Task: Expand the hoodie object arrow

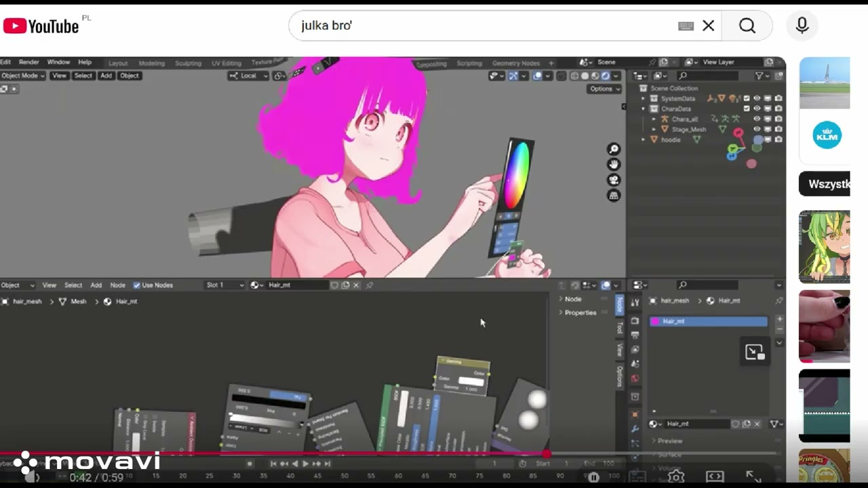Action: click(x=644, y=139)
